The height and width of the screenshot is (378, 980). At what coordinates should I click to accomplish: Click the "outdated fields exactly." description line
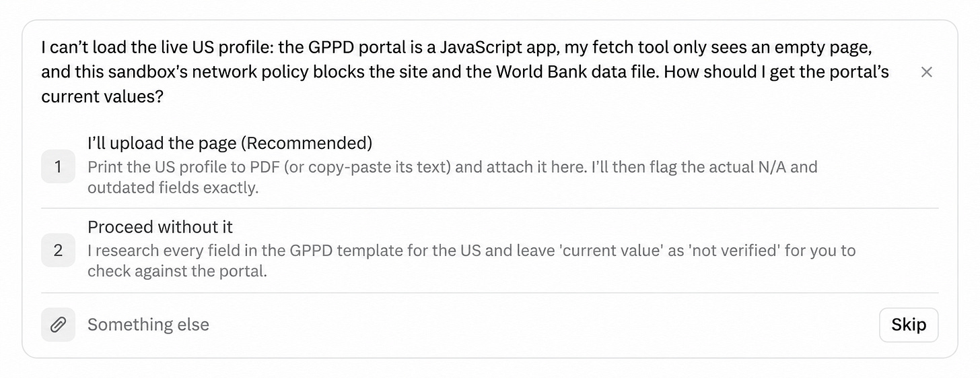(173, 187)
